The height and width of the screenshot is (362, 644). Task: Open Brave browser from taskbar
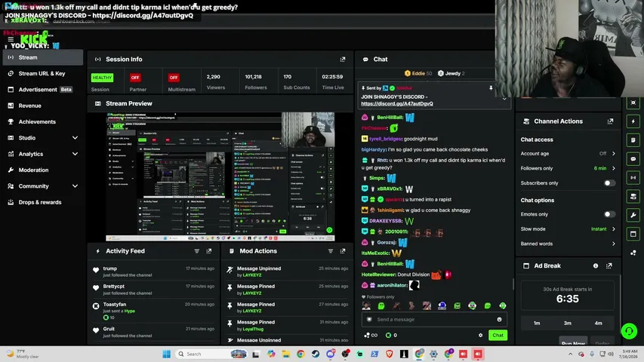390,354
